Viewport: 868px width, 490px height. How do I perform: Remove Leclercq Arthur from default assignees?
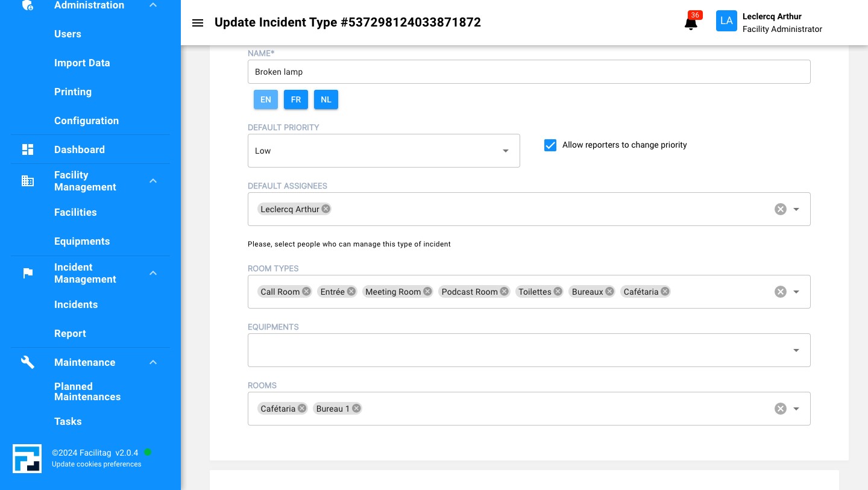coord(325,209)
